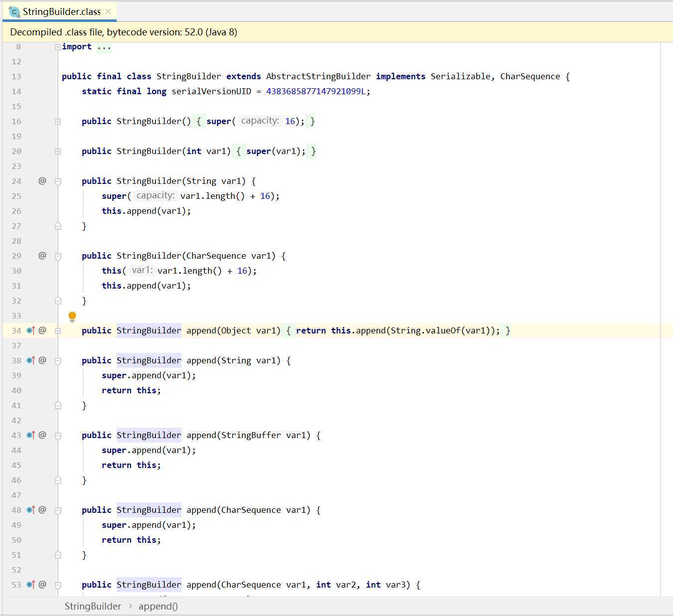Collapse the append(StringBuffer var1) method at line 43
This screenshot has height=616, width=673.
(58, 436)
